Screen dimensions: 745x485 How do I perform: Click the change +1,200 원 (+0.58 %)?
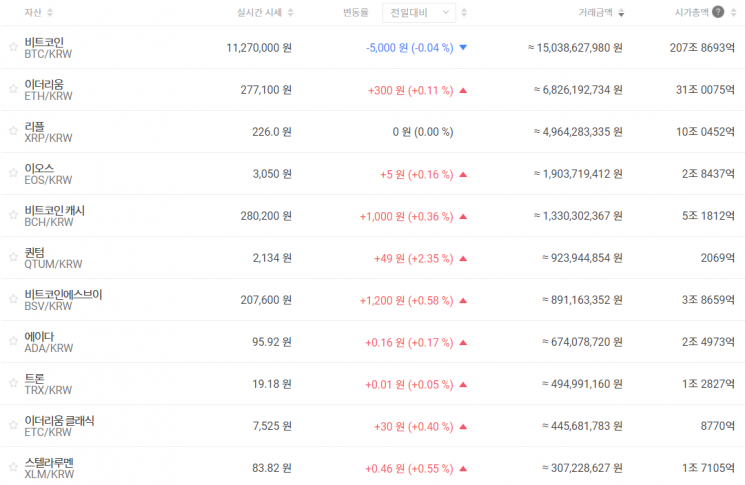pos(407,301)
